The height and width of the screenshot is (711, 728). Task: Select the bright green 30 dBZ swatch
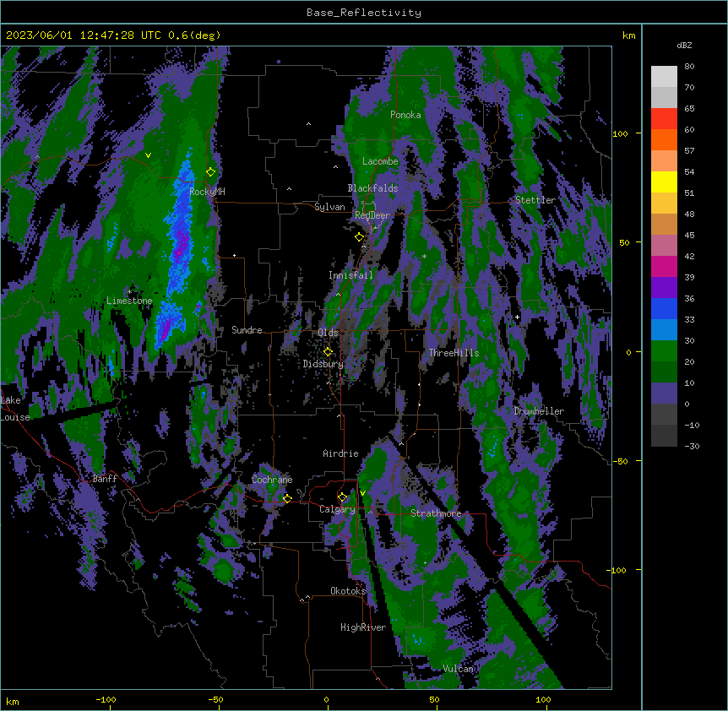tap(664, 351)
